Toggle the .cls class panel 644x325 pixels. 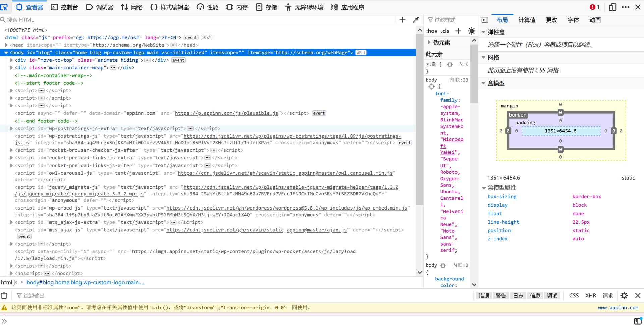pos(445,31)
